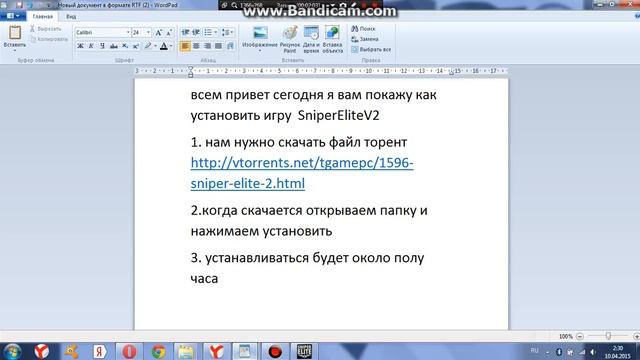Click the RU language indicator
This screenshot has width=640, height=360.
pos(534,351)
